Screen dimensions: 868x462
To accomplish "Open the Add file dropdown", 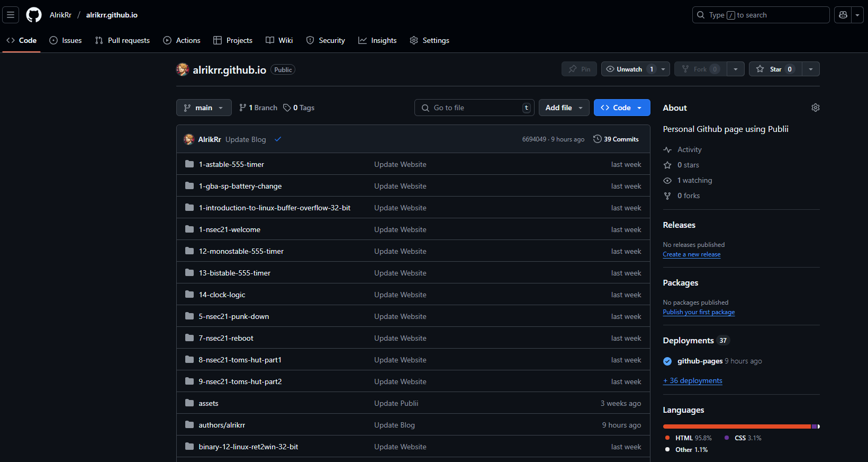I will tap(564, 108).
